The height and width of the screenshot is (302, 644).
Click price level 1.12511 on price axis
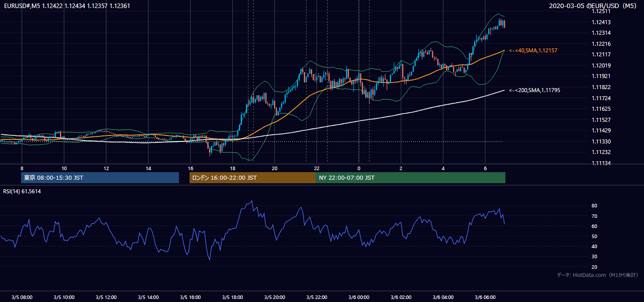click(601, 11)
